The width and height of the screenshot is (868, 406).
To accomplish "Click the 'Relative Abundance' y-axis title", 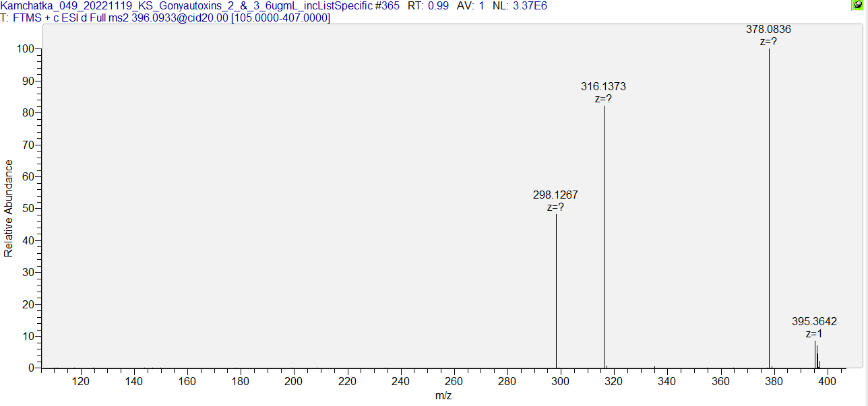I will [9, 208].
